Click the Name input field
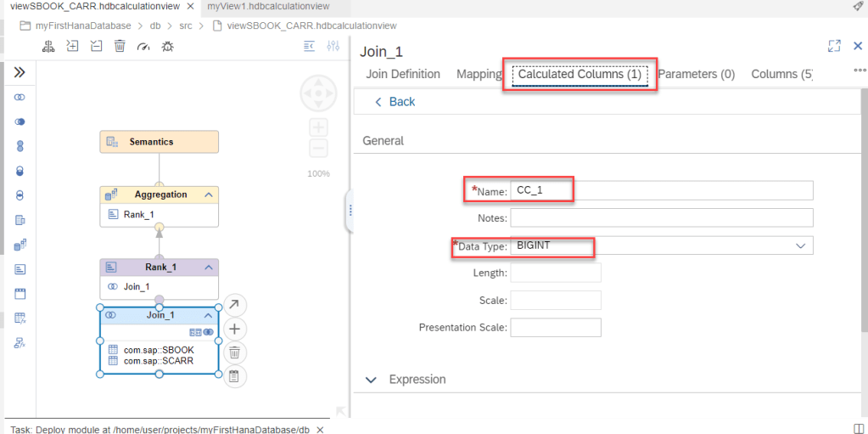Viewport: 868px width, 434px height. (x=661, y=190)
